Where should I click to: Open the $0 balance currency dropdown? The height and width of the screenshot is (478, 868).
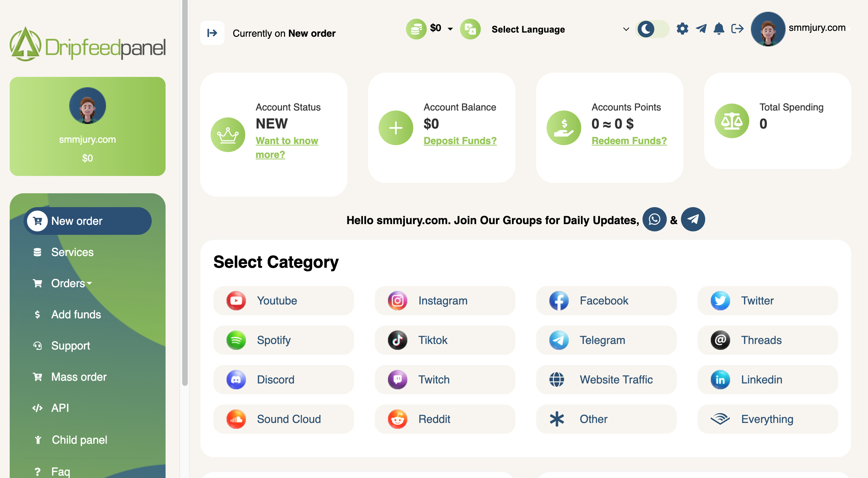point(429,29)
